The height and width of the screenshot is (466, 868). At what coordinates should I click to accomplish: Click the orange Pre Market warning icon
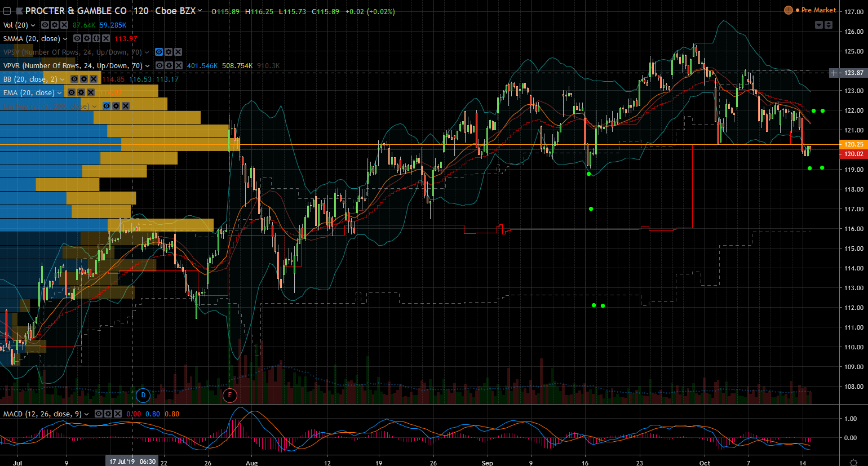(789, 10)
